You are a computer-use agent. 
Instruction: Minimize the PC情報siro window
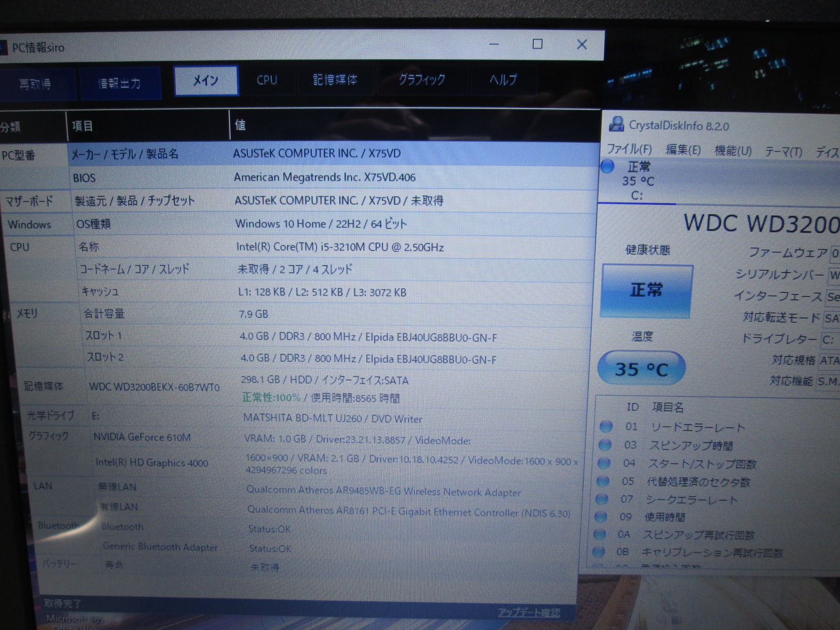(494, 45)
